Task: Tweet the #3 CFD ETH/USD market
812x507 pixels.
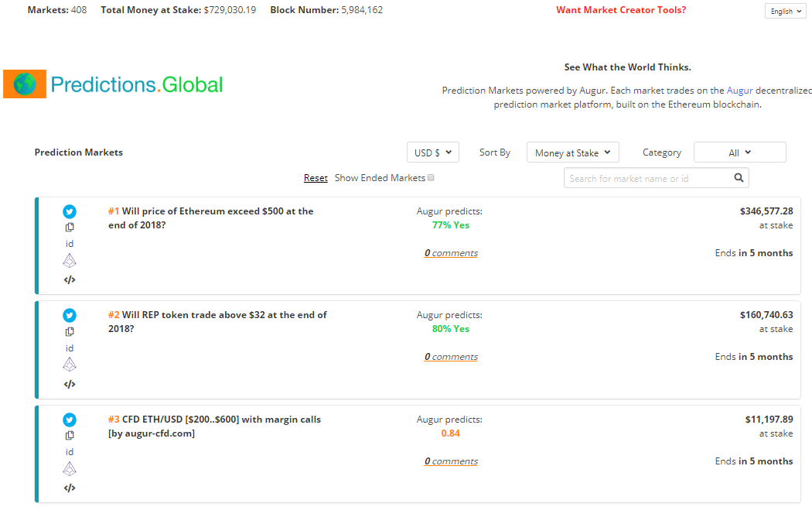Action: 70,420
